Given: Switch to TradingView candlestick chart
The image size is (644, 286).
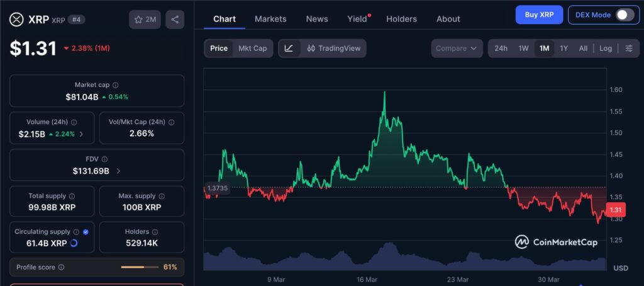Looking at the screenshot, I should coord(333,48).
